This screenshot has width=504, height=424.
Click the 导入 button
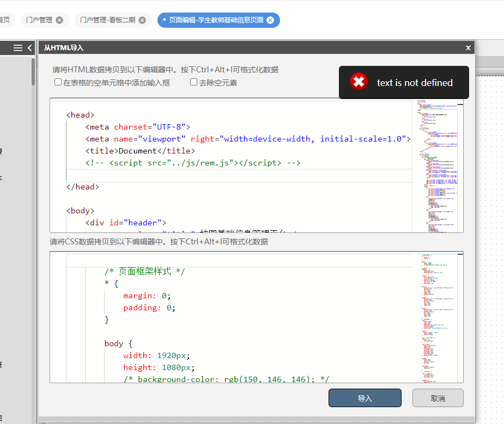pos(365,398)
